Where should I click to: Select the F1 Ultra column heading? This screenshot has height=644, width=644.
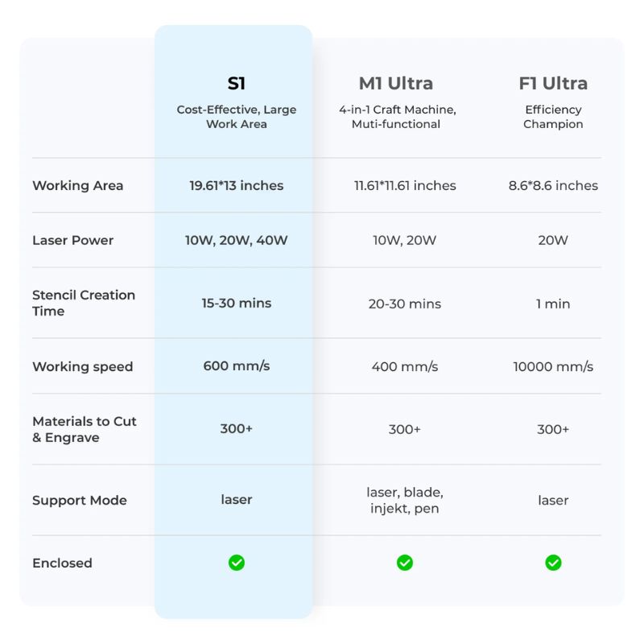[x=553, y=83]
